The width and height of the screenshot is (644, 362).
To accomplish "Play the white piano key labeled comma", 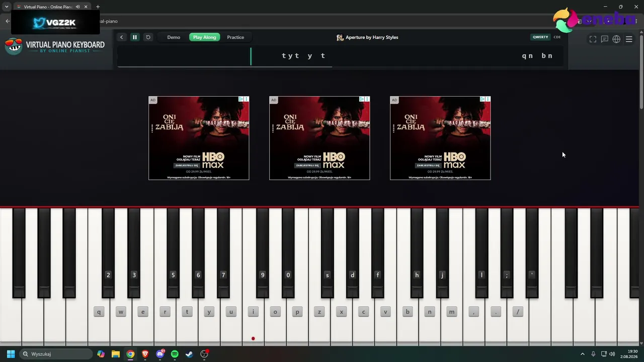I will click(x=474, y=312).
